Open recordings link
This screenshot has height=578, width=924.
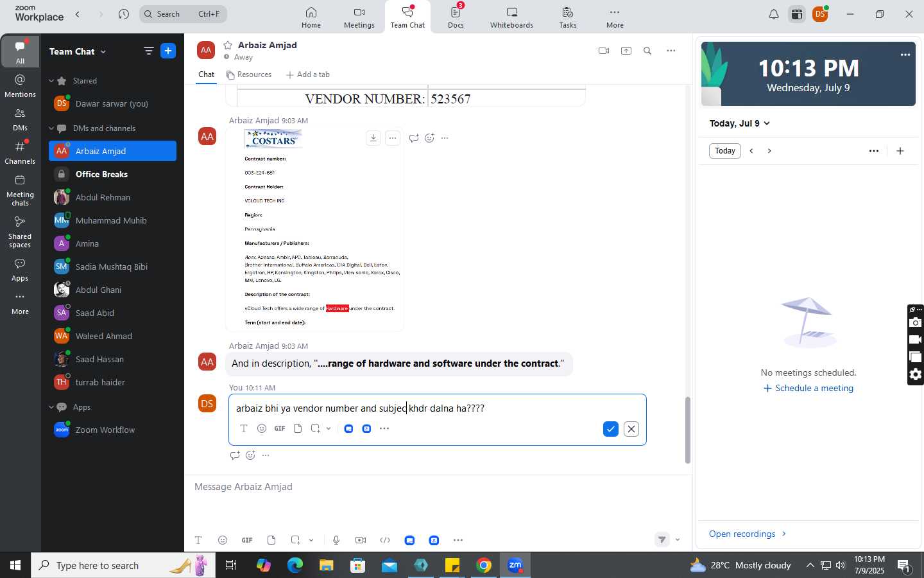pyautogui.click(x=748, y=534)
